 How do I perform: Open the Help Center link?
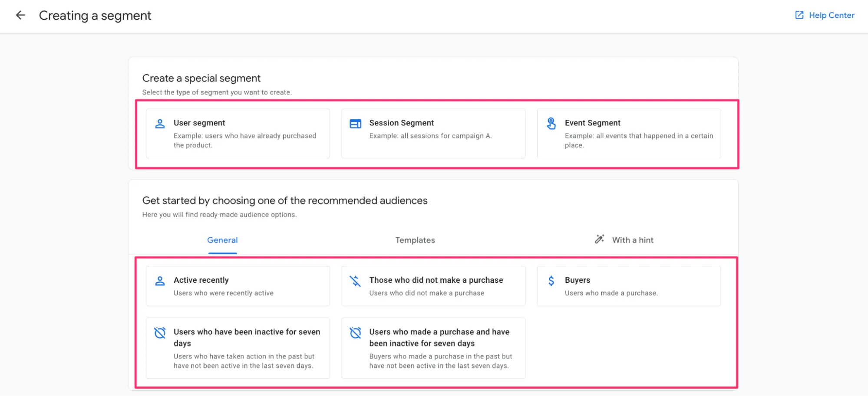coord(831,15)
